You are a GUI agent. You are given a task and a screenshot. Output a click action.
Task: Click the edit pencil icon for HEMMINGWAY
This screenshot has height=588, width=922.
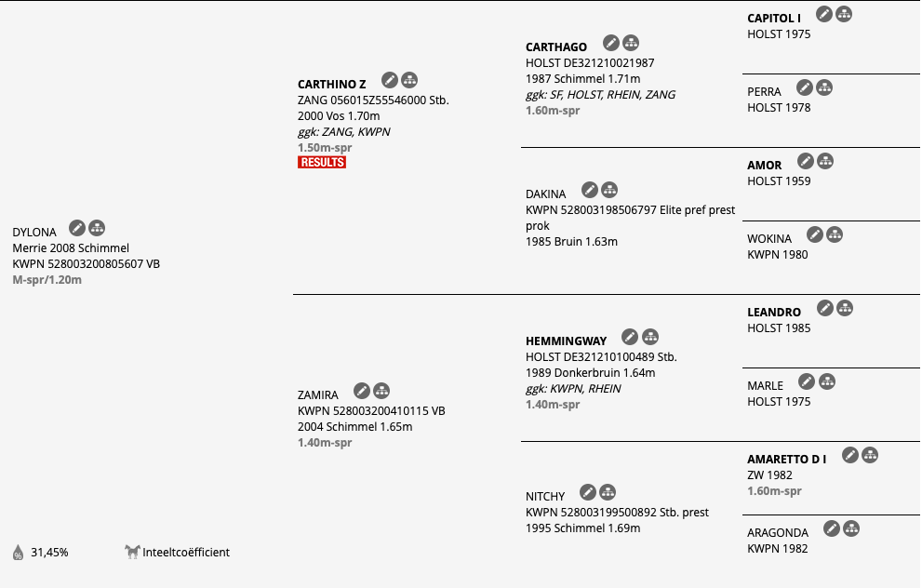tap(630, 337)
